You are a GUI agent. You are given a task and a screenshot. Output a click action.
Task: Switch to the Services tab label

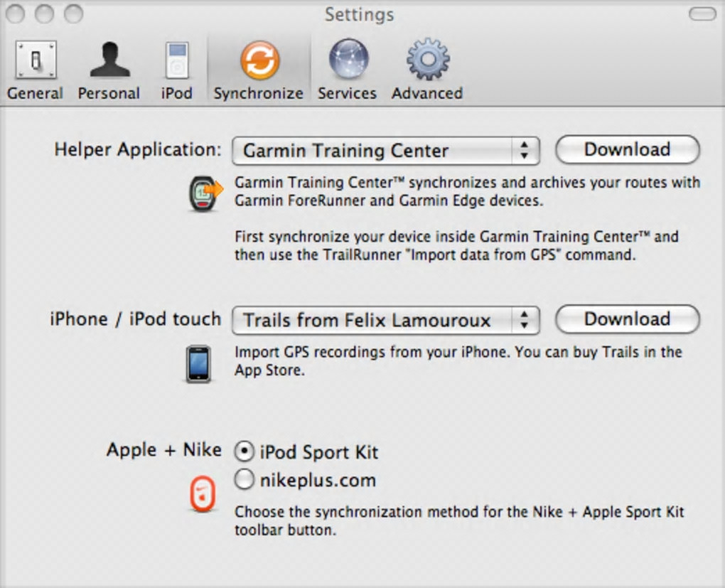coord(348,93)
